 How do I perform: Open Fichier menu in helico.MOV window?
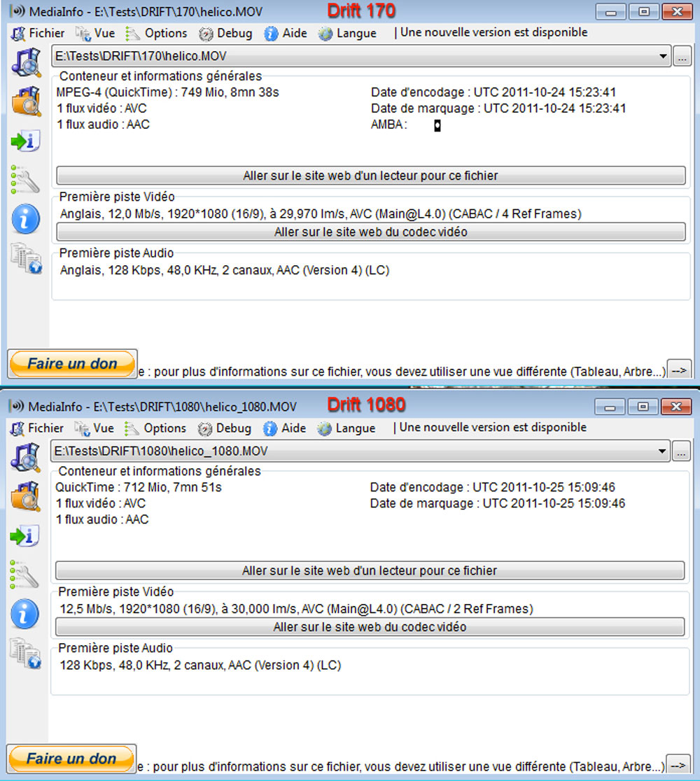pos(38,34)
